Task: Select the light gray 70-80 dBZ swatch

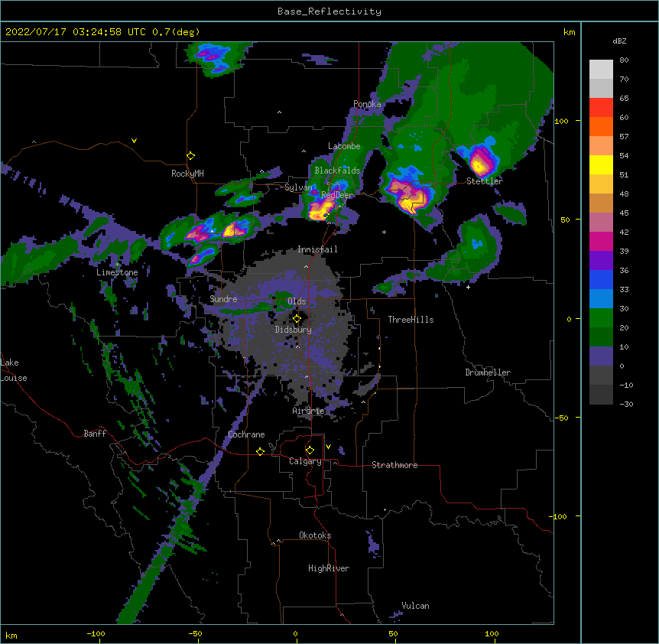Action: click(x=601, y=70)
